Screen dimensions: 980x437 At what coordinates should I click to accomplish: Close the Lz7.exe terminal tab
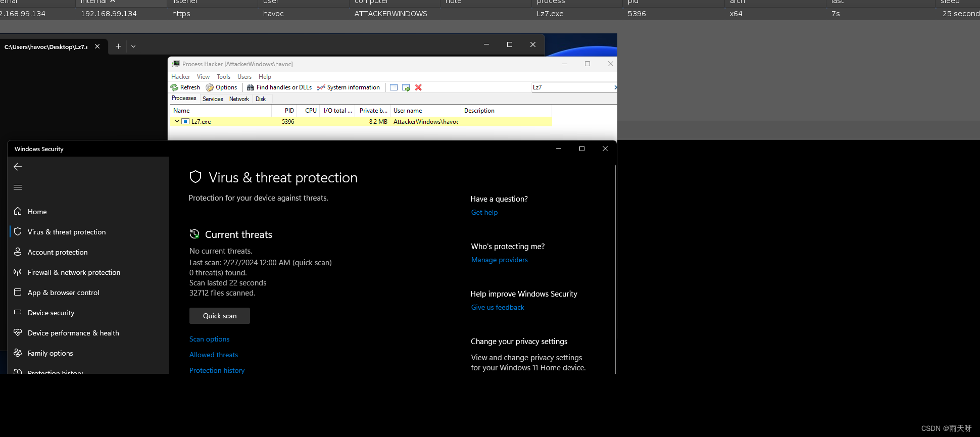click(97, 46)
